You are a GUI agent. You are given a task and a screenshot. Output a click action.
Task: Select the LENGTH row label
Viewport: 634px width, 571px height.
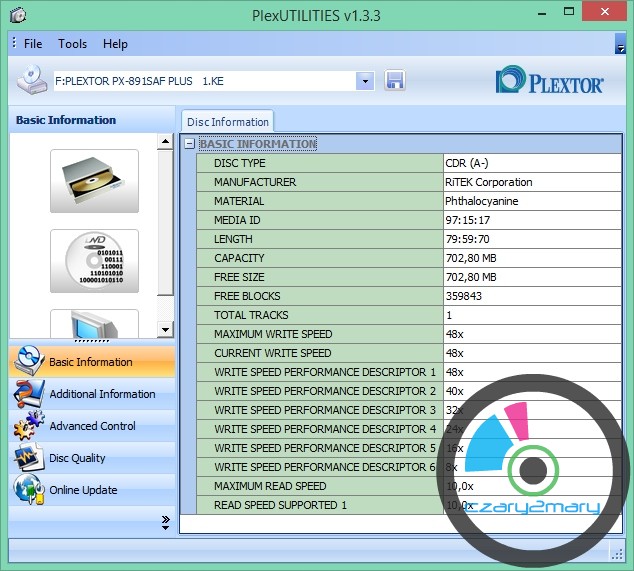coord(233,239)
